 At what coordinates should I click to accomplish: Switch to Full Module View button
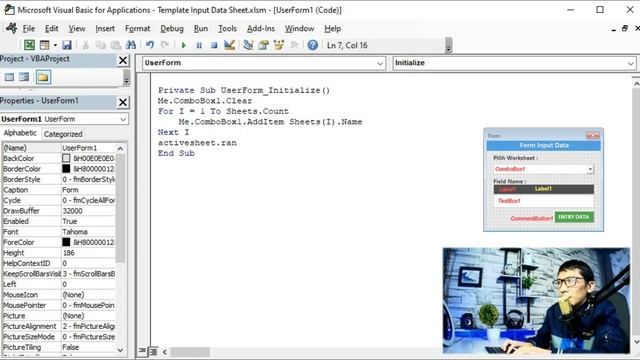point(153,351)
